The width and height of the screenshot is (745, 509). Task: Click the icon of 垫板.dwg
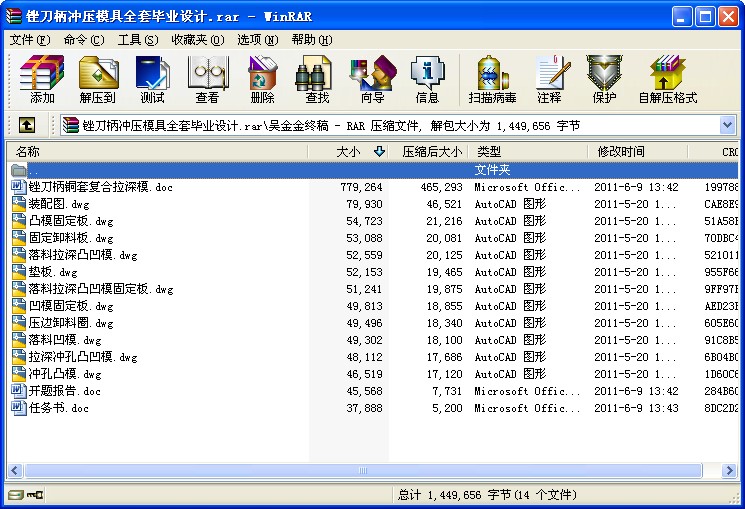point(19,271)
